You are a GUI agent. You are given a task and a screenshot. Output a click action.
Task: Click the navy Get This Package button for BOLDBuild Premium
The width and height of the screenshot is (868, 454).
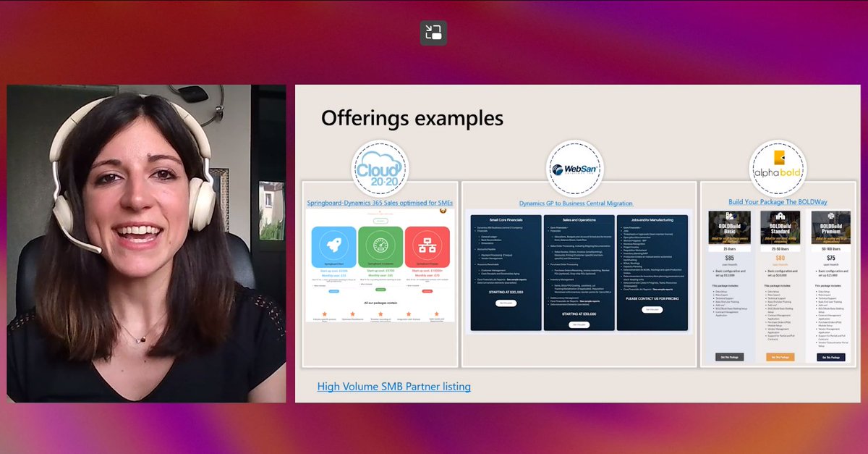point(830,357)
